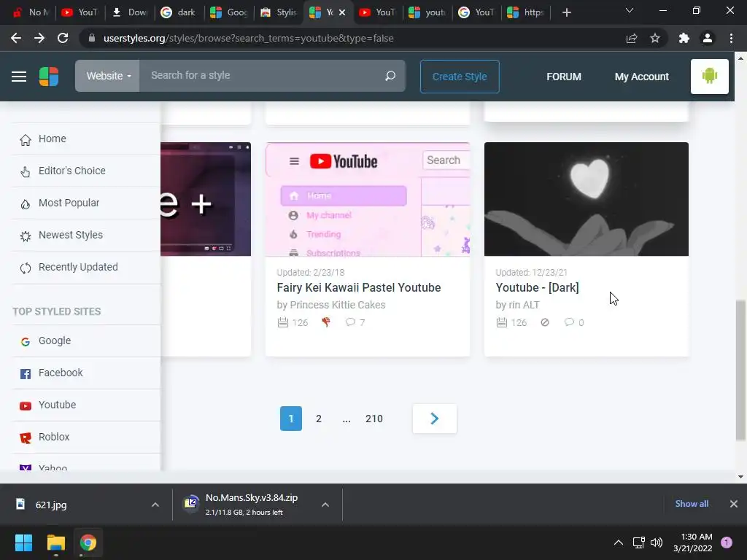Open My Account
747x560 pixels.
tap(642, 77)
